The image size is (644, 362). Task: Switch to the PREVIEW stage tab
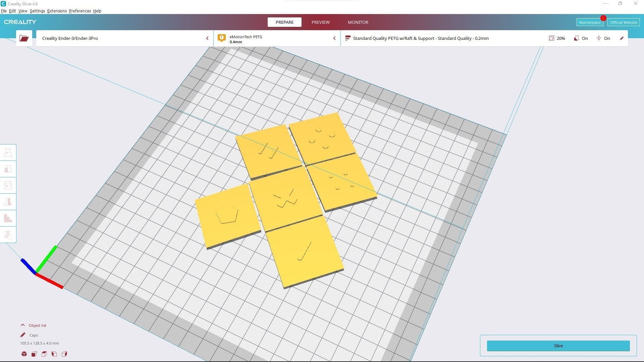(x=320, y=22)
